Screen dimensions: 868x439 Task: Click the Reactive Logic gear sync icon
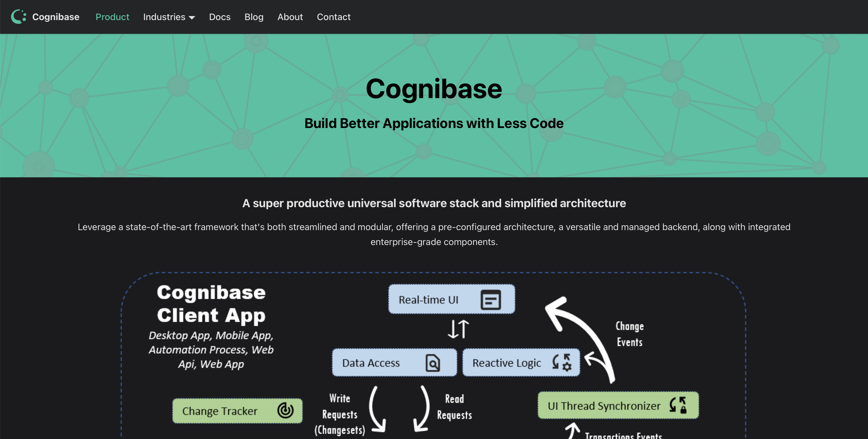click(562, 362)
